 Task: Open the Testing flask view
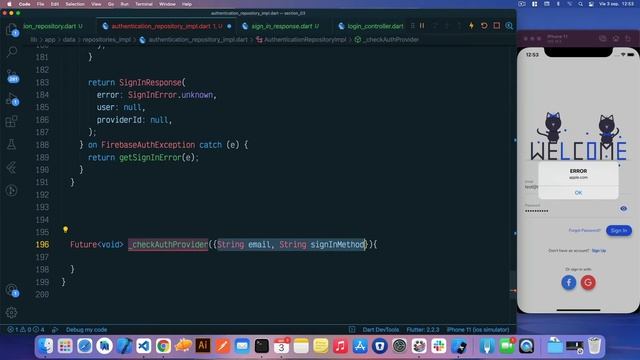click(x=11, y=144)
